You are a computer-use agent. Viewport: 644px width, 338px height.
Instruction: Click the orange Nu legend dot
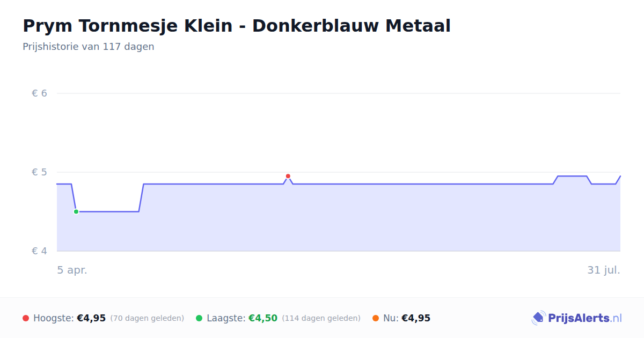(x=376, y=318)
